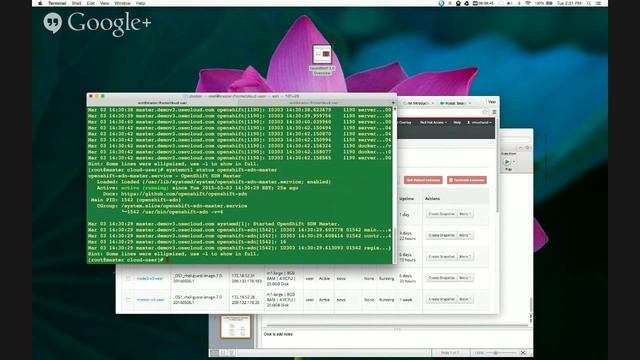Screen dimensions: 640x360
Task: Click the terminal command prompt line
Action: pyautogui.click(x=240, y=260)
